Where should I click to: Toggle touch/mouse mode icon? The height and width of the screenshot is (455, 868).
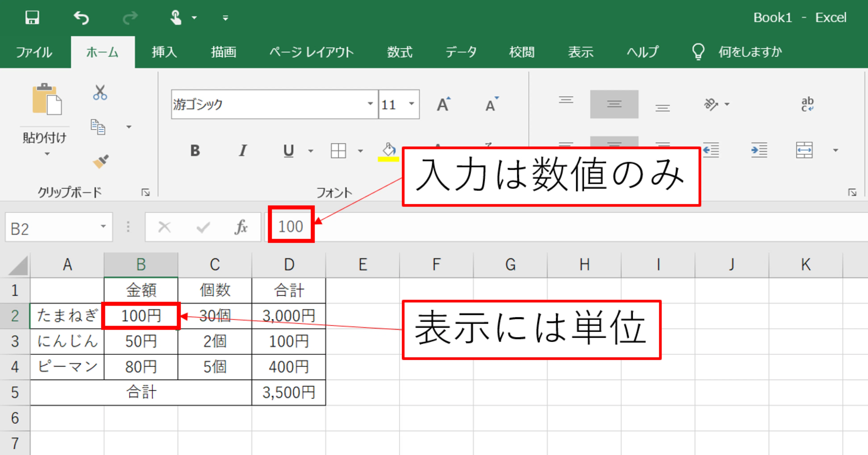tap(175, 17)
